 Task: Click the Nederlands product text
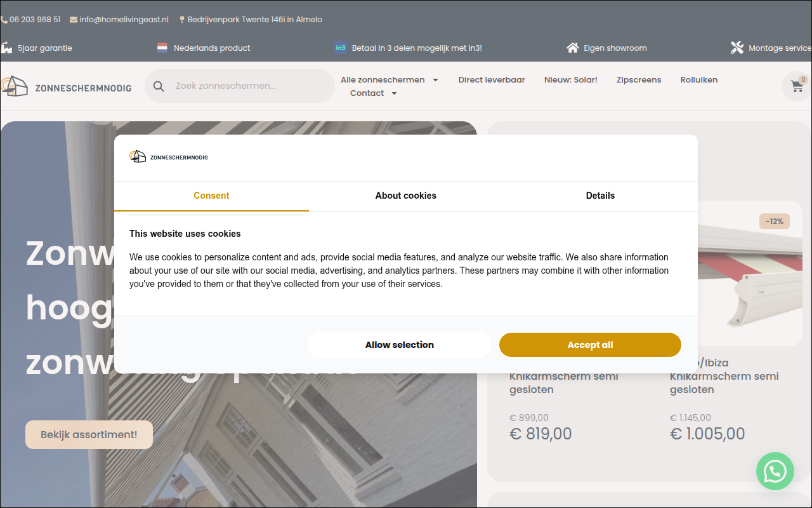[212, 48]
